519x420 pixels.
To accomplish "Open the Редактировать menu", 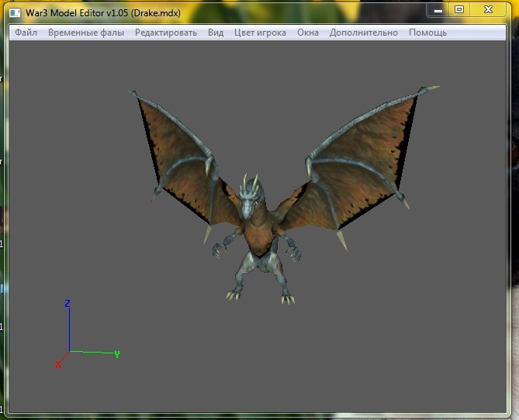I will 166,33.
